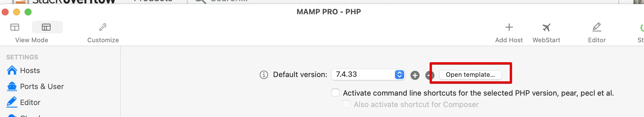Select the highlighted second View Mode layout
Viewport: 644px width, 117px height.
[x=46, y=27]
